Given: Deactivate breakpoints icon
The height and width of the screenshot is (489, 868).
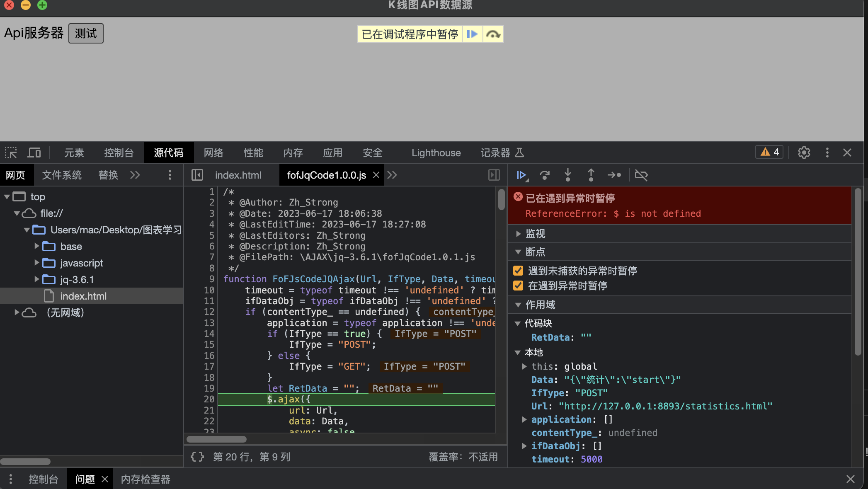Looking at the screenshot, I should coord(641,175).
